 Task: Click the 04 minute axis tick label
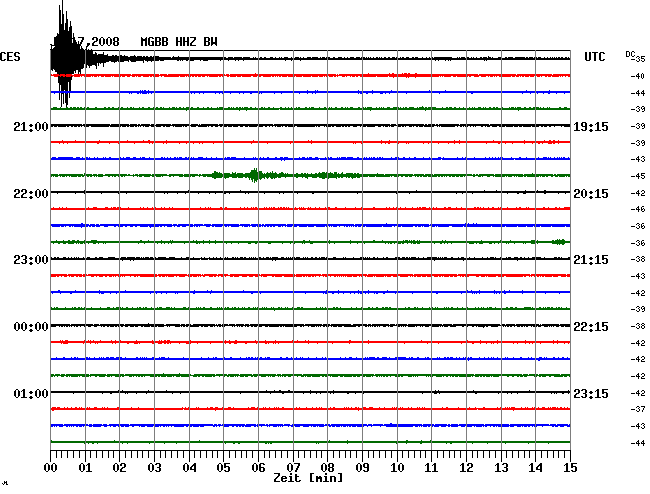pyautogui.click(x=189, y=468)
